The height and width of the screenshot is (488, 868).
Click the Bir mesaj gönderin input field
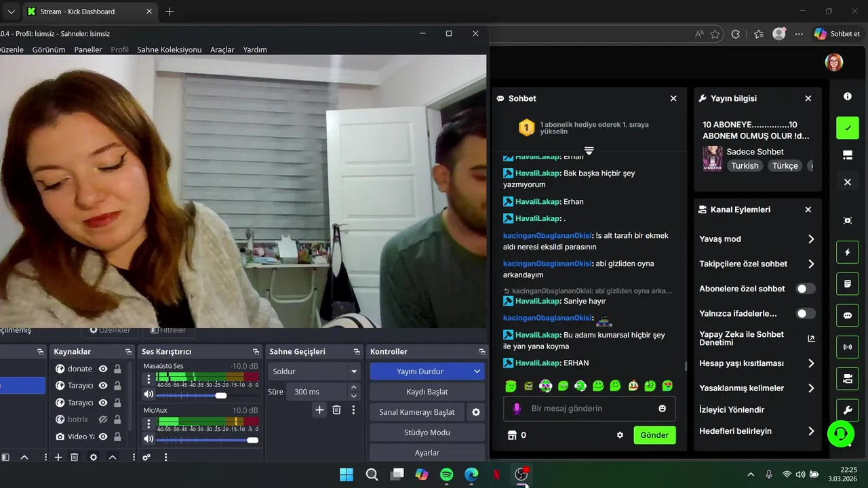click(x=589, y=409)
